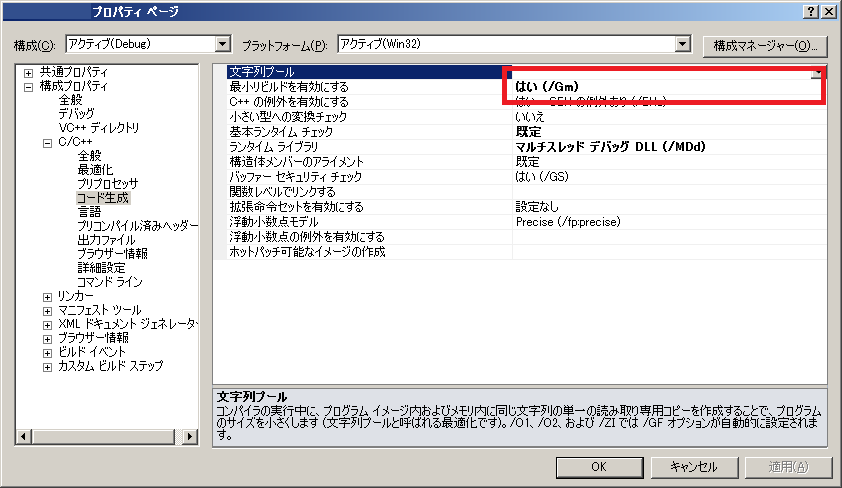The width and height of the screenshot is (842, 488).
Task: Select ブラウザー情報 under C/C++
Action: [112, 253]
